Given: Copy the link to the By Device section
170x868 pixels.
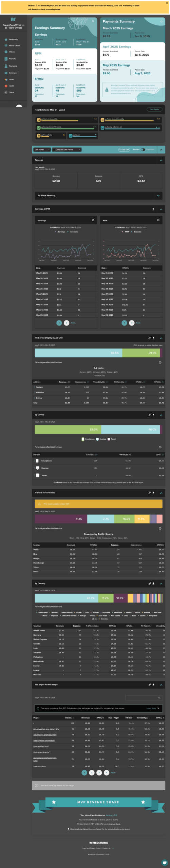Looking at the screenshot, I should [x=150, y=415].
